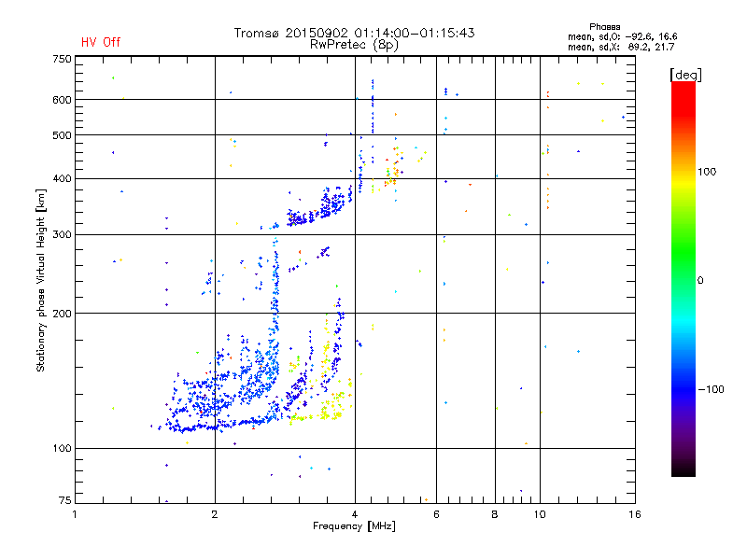Click the red 'HV Off' label
The width and height of the screenshot is (747, 560).
pos(101,42)
